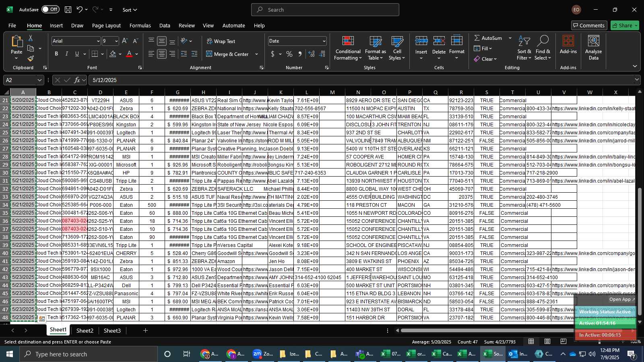Open Conditional Formatting menu
The height and width of the screenshot is (362, 644).
(x=348, y=48)
